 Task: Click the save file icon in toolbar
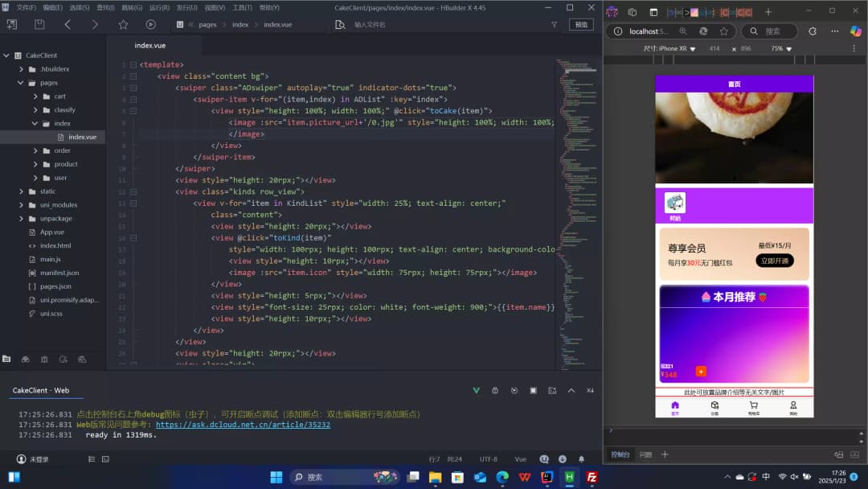point(39,25)
